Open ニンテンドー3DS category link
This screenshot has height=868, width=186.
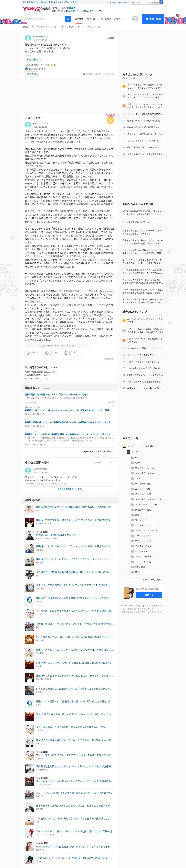[x=143, y=494]
